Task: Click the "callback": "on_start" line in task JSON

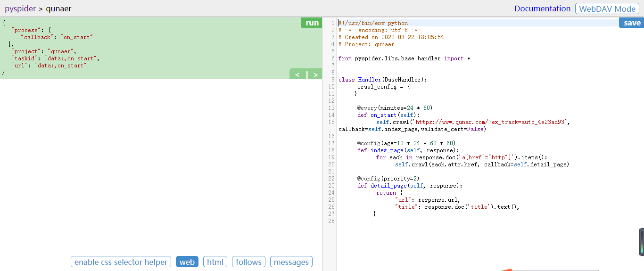Action: [57, 37]
